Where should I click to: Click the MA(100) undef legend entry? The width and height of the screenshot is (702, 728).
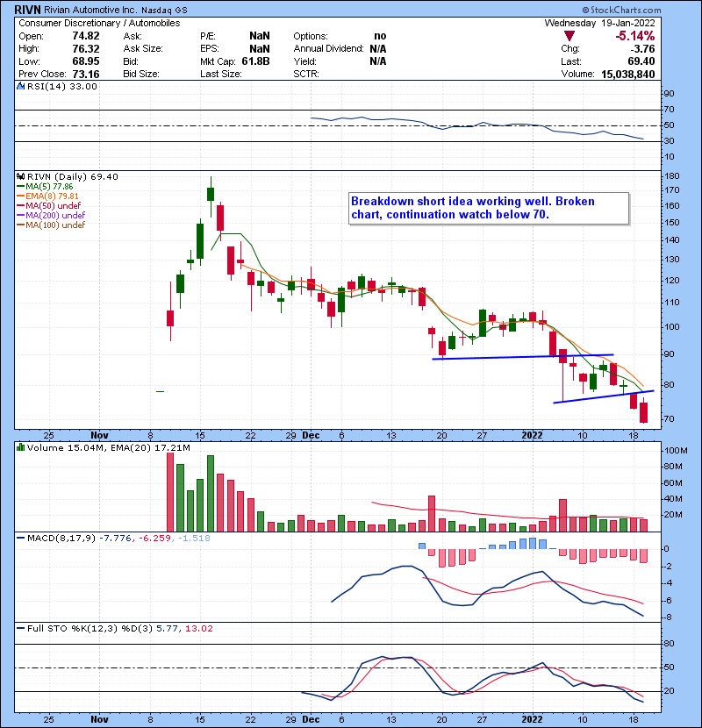click(51, 225)
